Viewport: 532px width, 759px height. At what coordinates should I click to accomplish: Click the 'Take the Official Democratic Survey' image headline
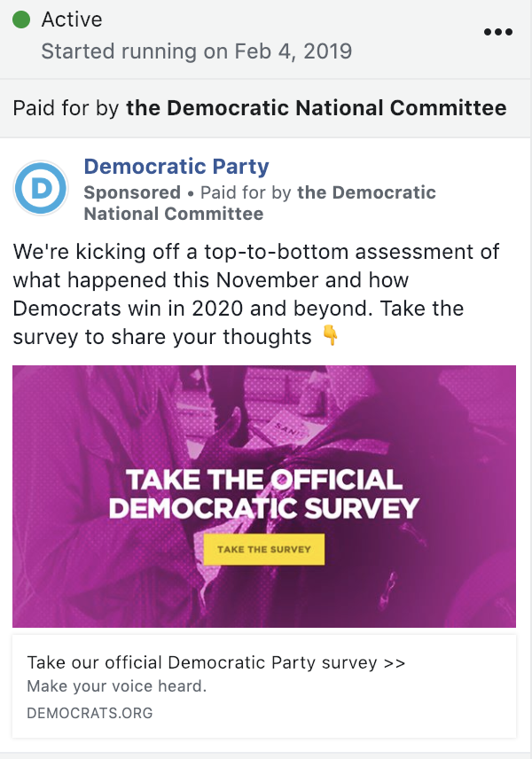point(263,494)
